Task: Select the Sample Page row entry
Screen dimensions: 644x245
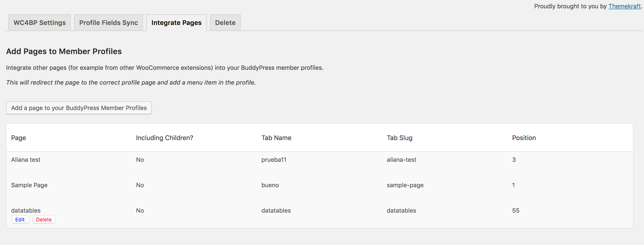Action: click(x=29, y=185)
